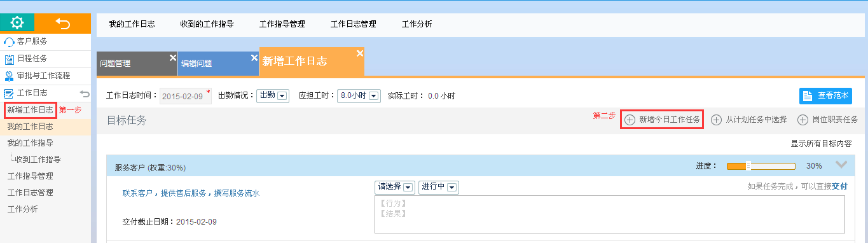Click the 审批与工作流程 icon
This screenshot has height=243, width=868.
(9, 76)
